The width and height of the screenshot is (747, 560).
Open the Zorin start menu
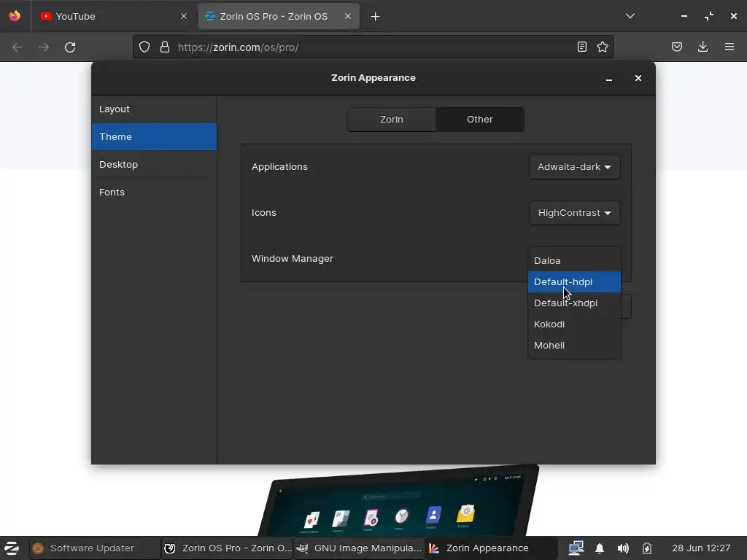click(x=12, y=548)
